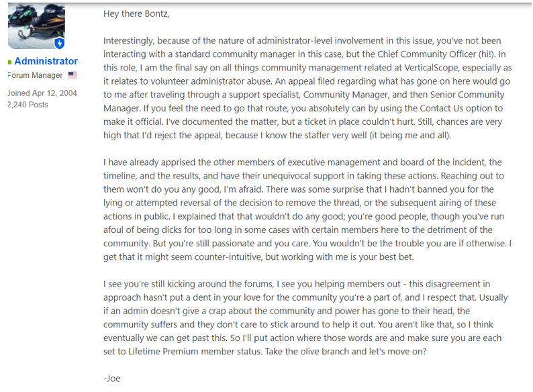
Task: Click the "-Joe" signature at post bottom
Action: (112, 379)
